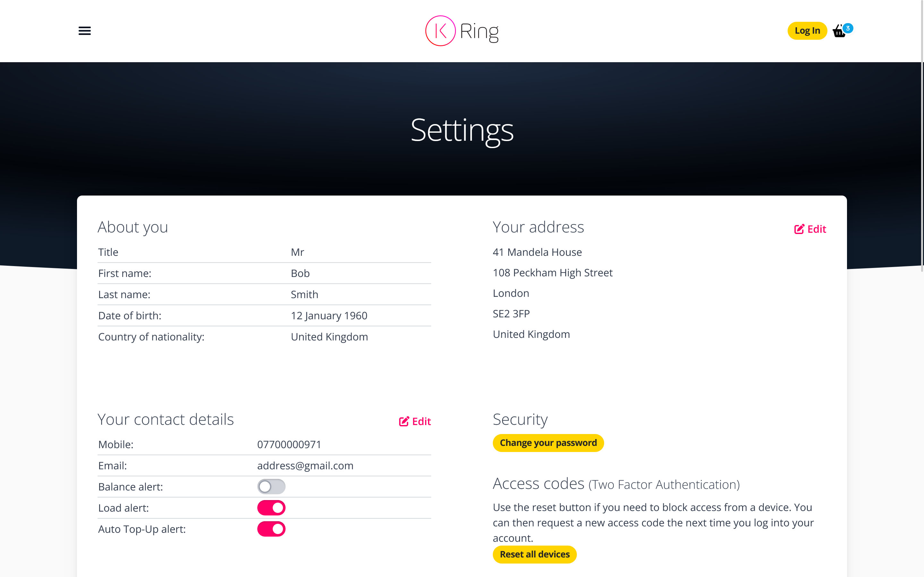Click the Edit link for contact details
Image resolution: width=924 pixels, height=577 pixels.
[x=421, y=421]
